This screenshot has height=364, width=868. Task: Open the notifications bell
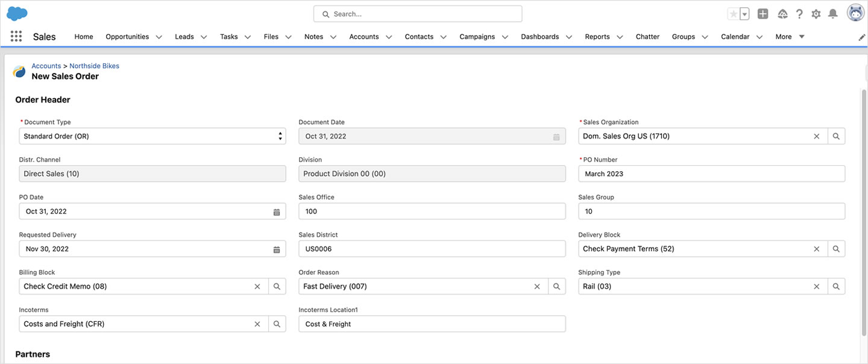(833, 14)
